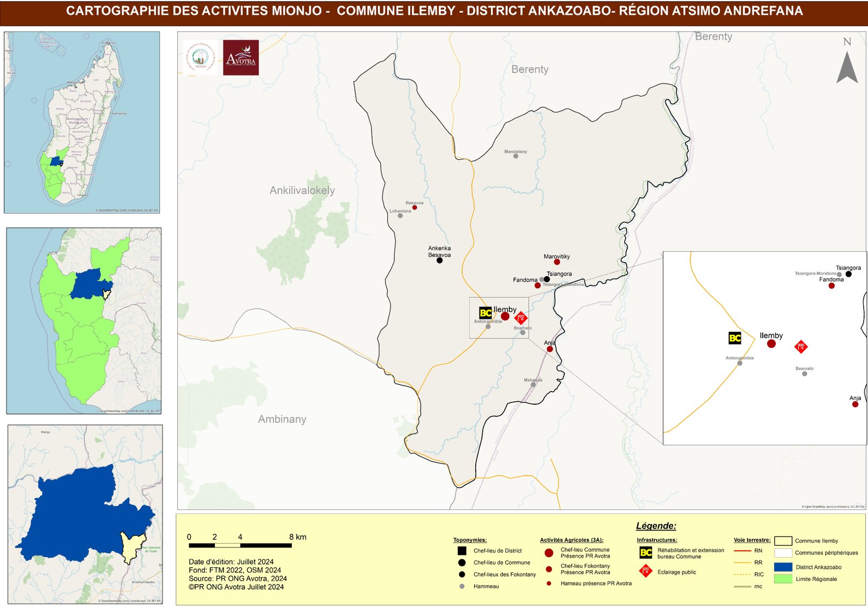Click the Ambinany commune label
The height and width of the screenshot is (613, 868).
282,419
